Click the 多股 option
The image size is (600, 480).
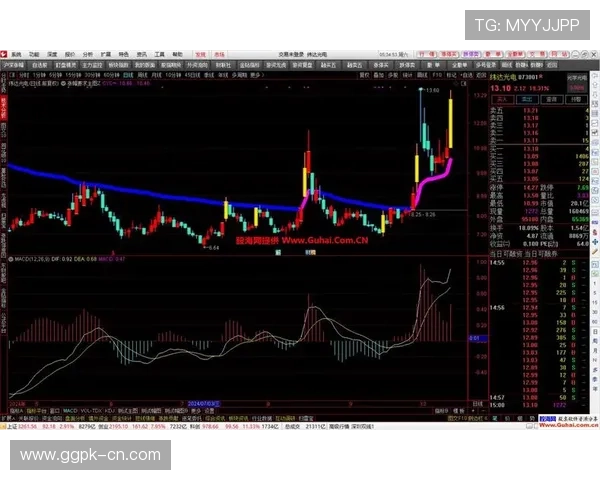[x=393, y=75]
